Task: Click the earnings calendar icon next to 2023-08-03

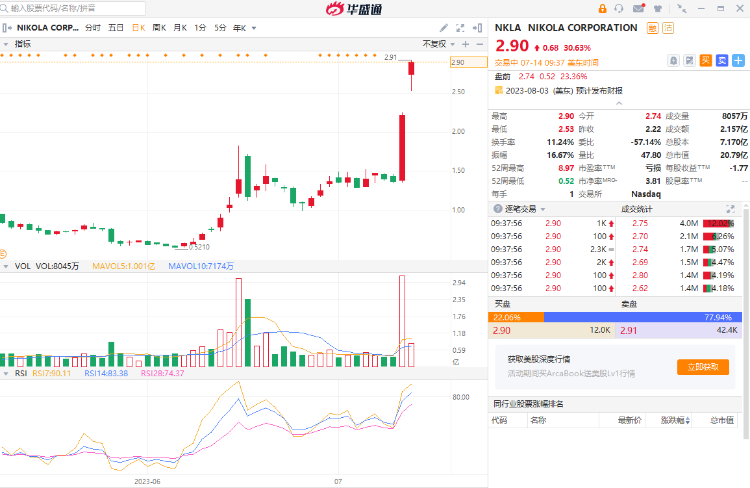Action: coord(498,90)
